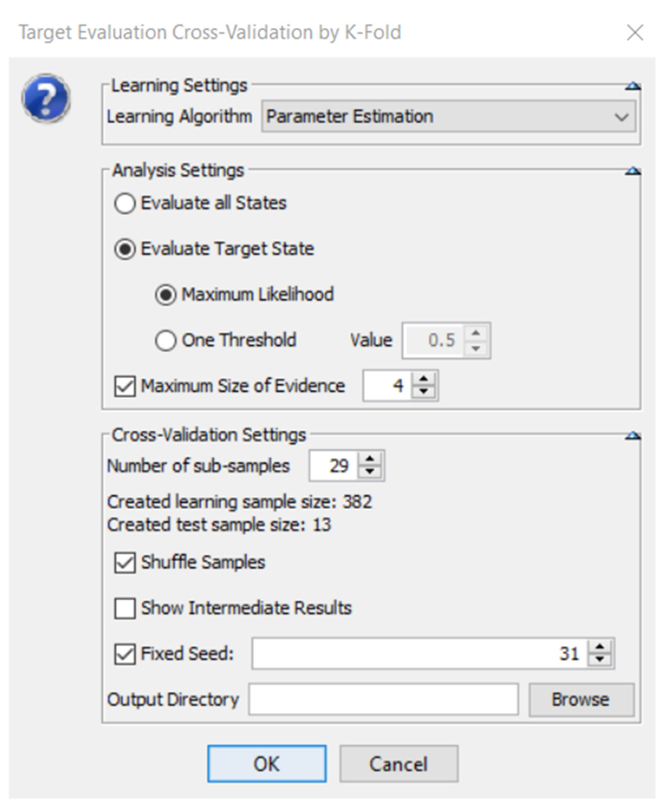The image size is (668, 812).
Task: Click the Browse button
Action: tap(581, 699)
